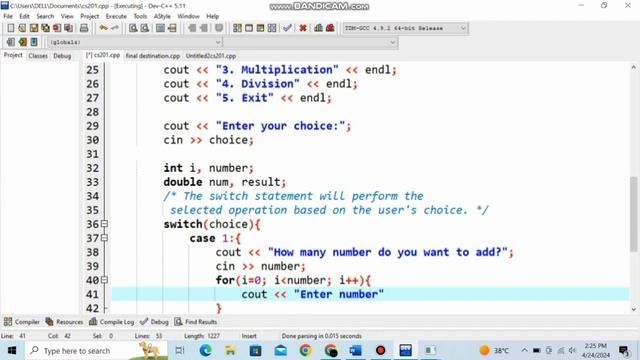Open the Edit menu
640x360 pixels.
click(x=24, y=16)
